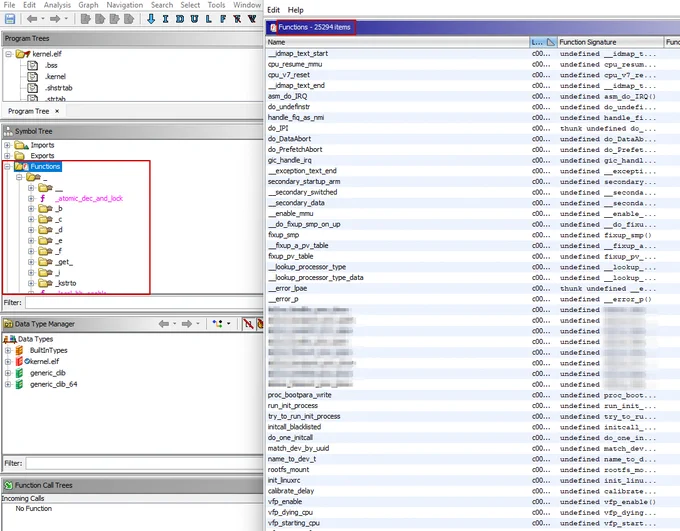Expand the _kstrto functions folder
The width and height of the screenshot is (680, 531).
coord(31,283)
